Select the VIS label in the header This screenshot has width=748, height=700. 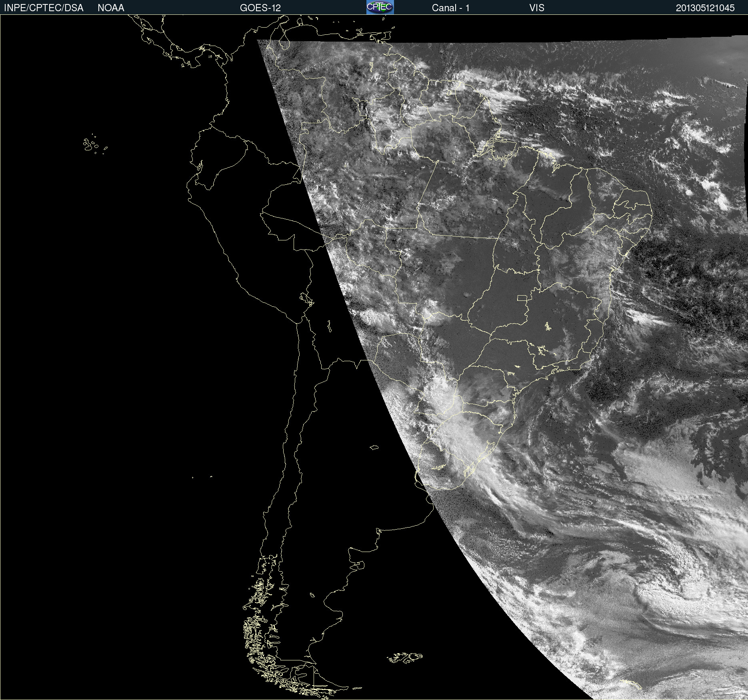537,8
